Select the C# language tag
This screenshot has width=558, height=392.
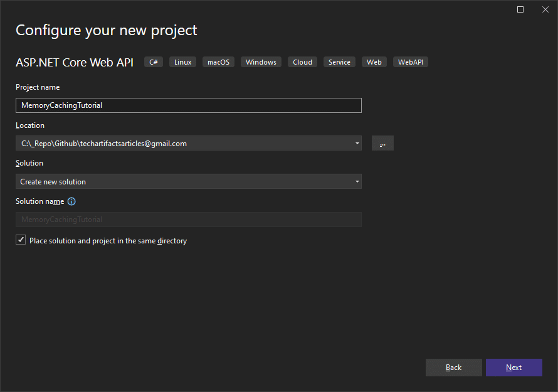(154, 62)
